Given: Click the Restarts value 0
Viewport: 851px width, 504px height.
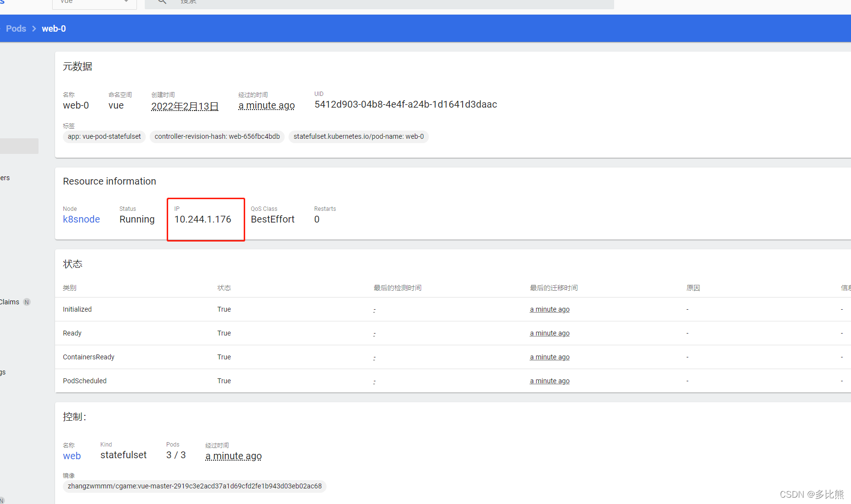Looking at the screenshot, I should pos(317,219).
